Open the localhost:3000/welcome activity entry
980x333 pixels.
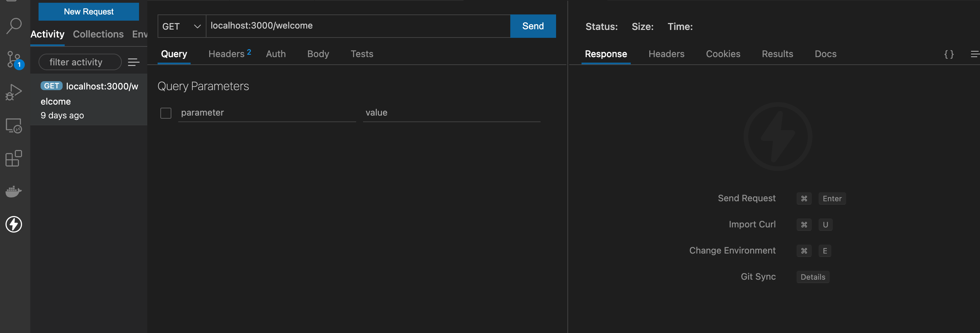pos(89,100)
